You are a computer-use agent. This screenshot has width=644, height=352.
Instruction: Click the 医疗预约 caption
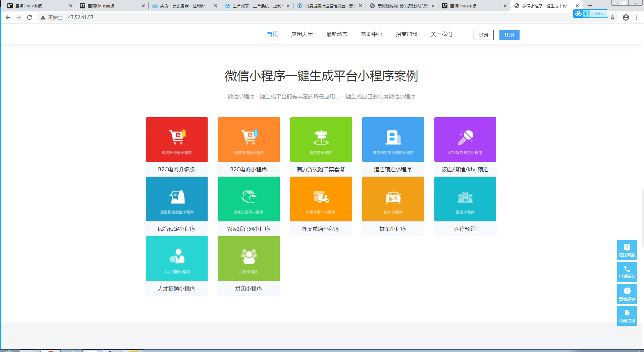click(465, 229)
